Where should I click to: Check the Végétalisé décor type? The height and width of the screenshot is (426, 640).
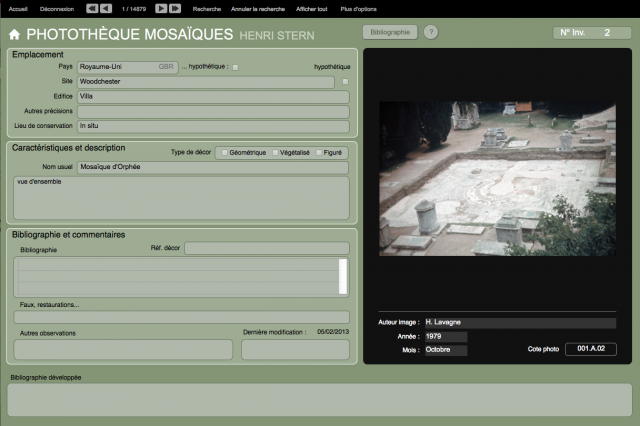pos(275,153)
